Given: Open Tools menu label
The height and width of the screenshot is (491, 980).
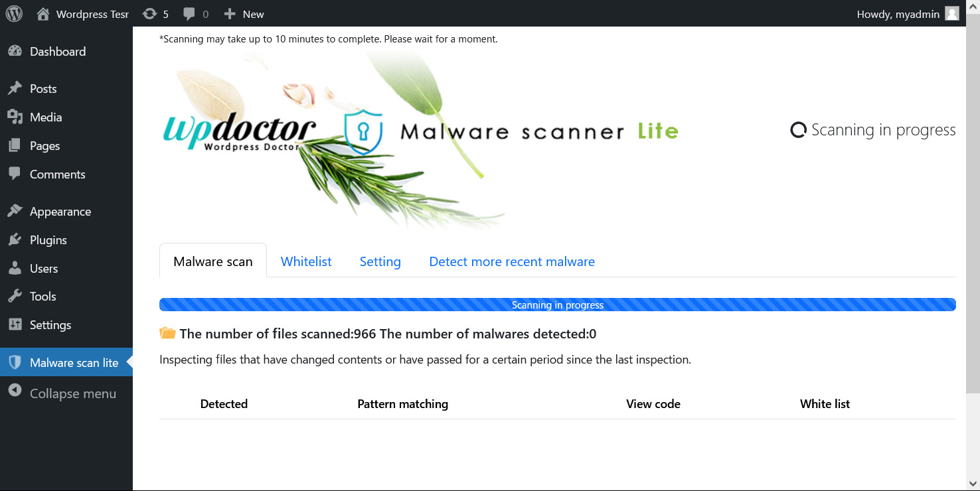Looking at the screenshot, I should pyautogui.click(x=43, y=296).
